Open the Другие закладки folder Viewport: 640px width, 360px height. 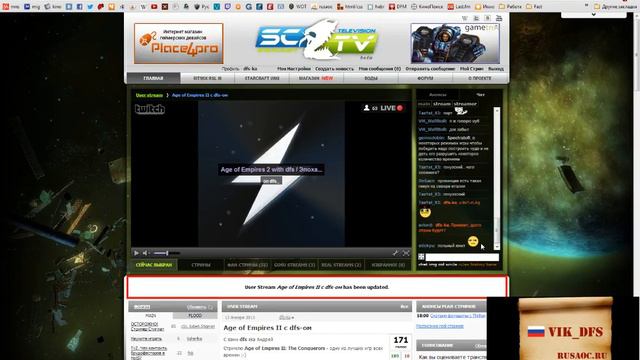(616, 7)
